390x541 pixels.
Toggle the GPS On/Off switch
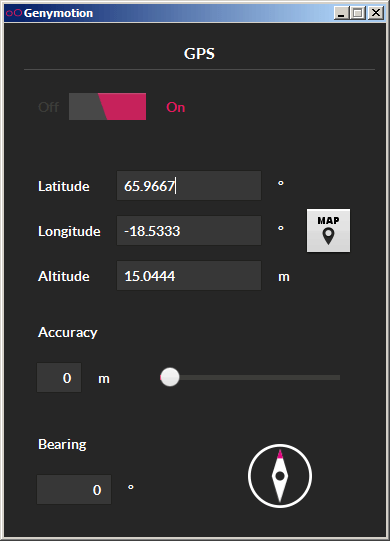pos(107,107)
